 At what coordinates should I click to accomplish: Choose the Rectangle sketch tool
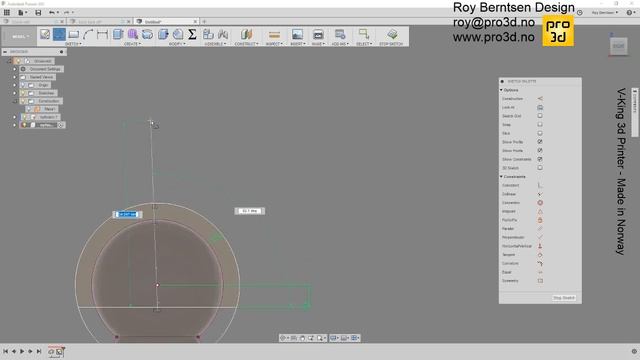(73, 34)
